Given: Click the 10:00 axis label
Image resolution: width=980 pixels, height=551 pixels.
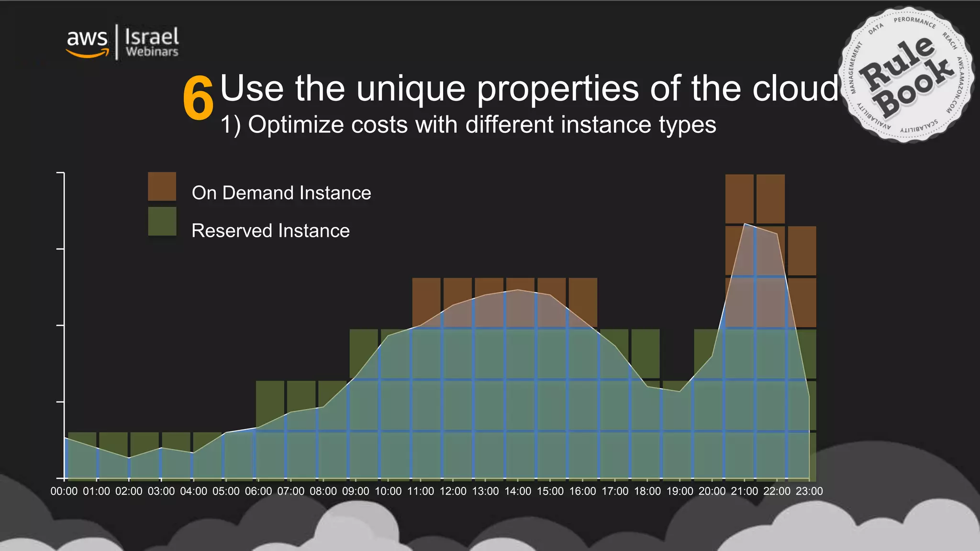Looking at the screenshot, I should 388,491.
